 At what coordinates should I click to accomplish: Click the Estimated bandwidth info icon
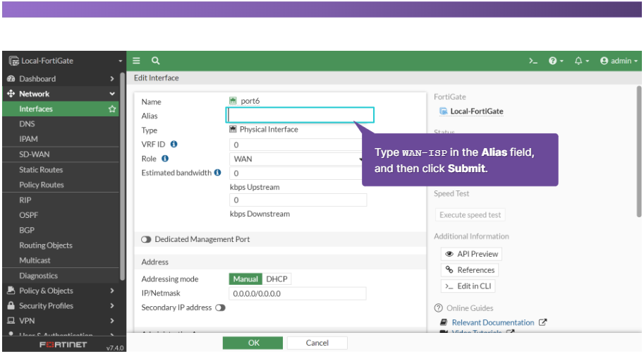click(x=218, y=173)
